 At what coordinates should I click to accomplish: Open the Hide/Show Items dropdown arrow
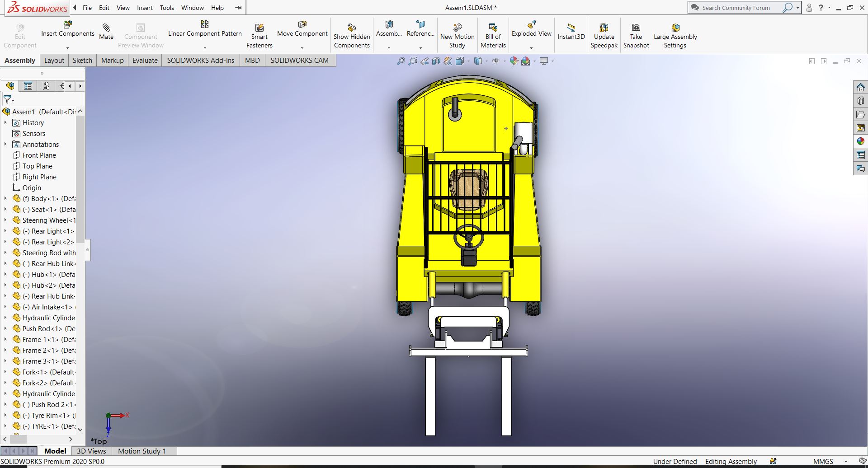[x=504, y=61]
